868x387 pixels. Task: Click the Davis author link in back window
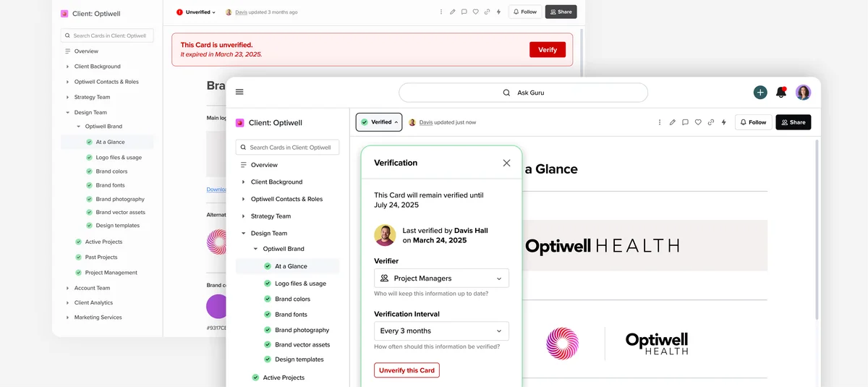(x=241, y=12)
